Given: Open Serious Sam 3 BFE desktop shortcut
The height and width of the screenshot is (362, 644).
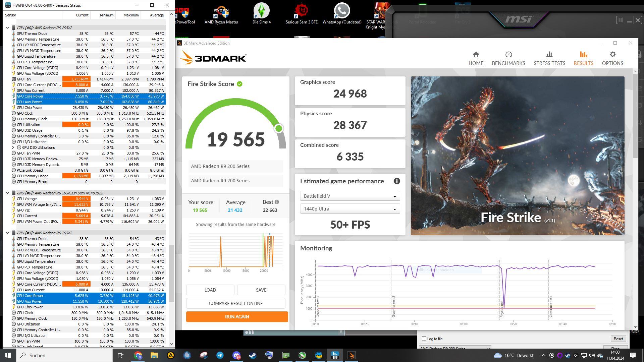Looking at the screenshot, I should click(302, 14).
